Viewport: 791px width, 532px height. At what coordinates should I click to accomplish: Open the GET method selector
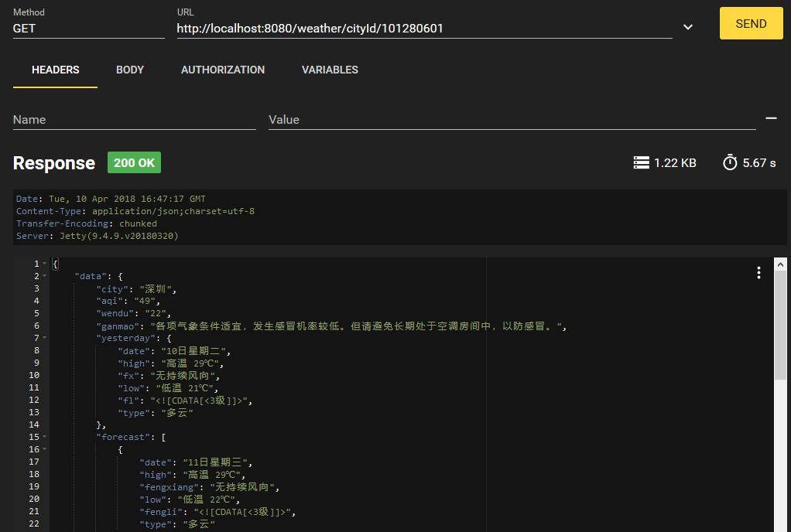click(88, 28)
